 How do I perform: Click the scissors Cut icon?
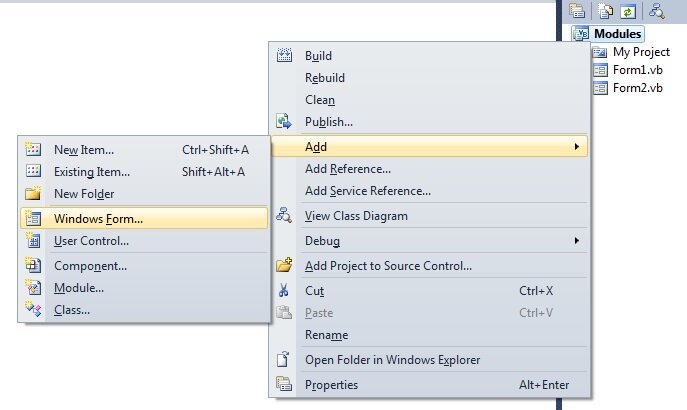[x=284, y=291]
